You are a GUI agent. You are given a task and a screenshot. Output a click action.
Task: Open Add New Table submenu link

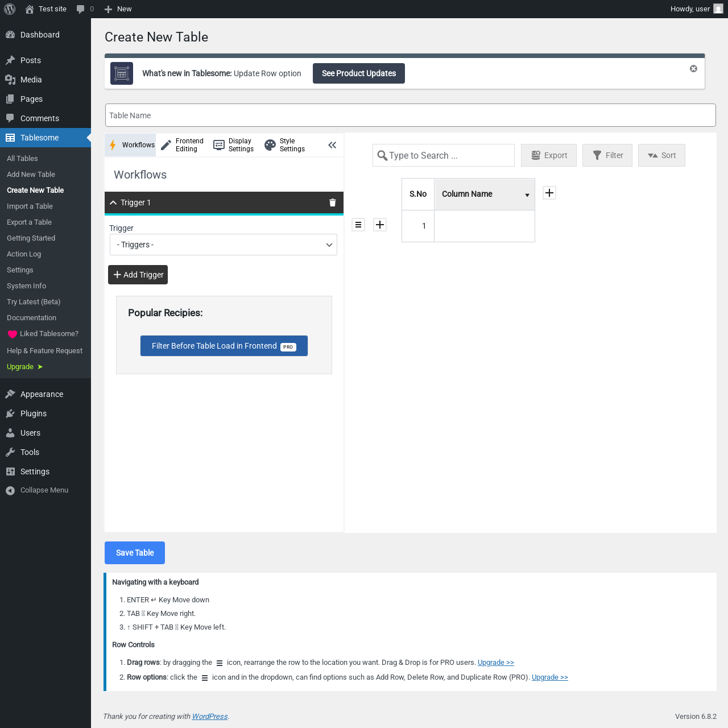[x=31, y=175]
